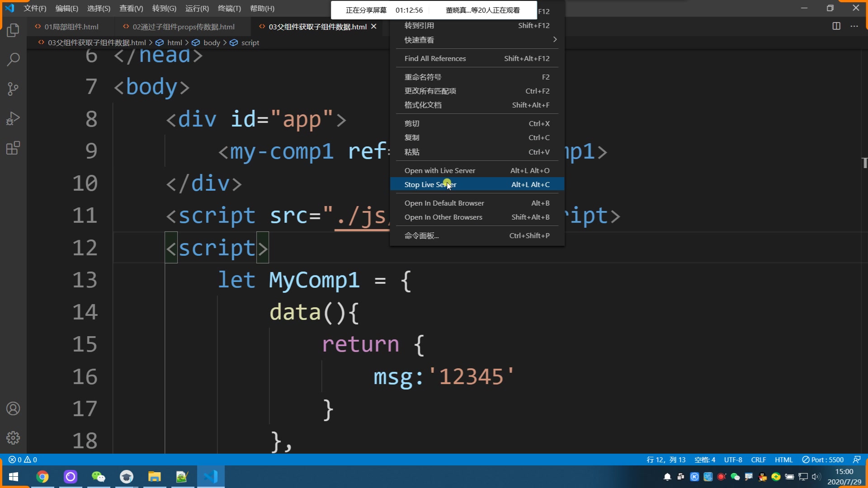This screenshot has height=488, width=868.
Task: Click the errors and warnings status indicator
Action: pos(23,460)
